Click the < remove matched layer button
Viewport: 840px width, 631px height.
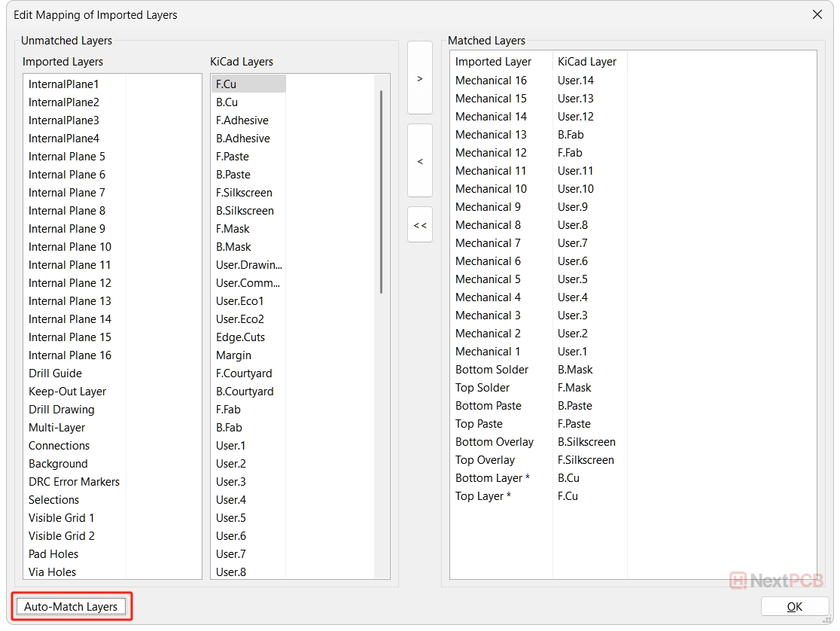(x=419, y=160)
